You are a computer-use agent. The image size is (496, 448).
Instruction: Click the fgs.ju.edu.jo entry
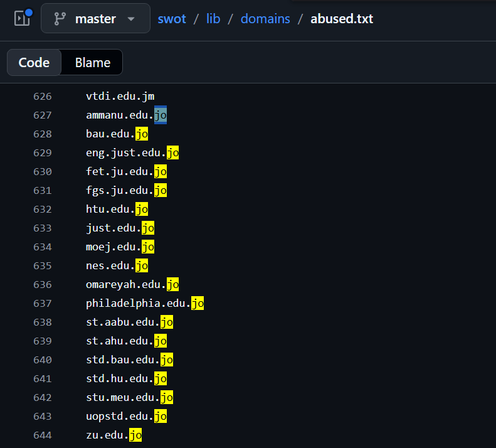click(x=126, y=190)
